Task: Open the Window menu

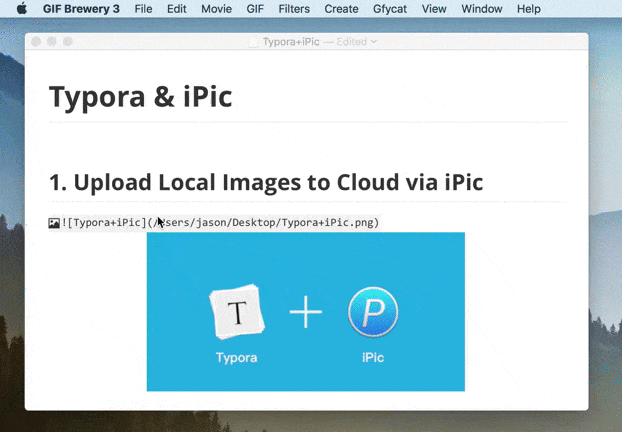Action: (482, 9)
